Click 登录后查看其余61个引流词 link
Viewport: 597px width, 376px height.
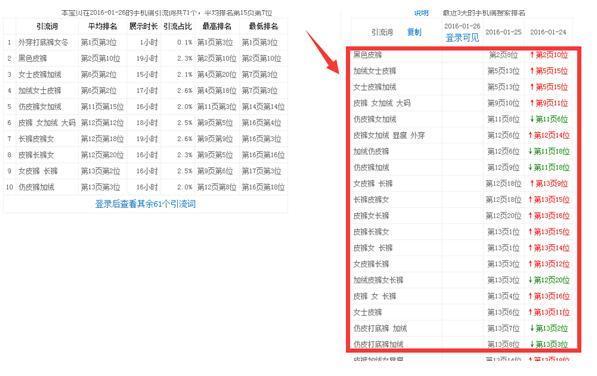point(145,204)
